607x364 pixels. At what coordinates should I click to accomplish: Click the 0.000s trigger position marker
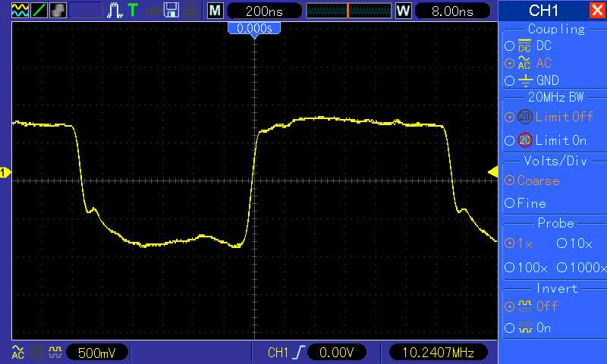coord(254,30)
